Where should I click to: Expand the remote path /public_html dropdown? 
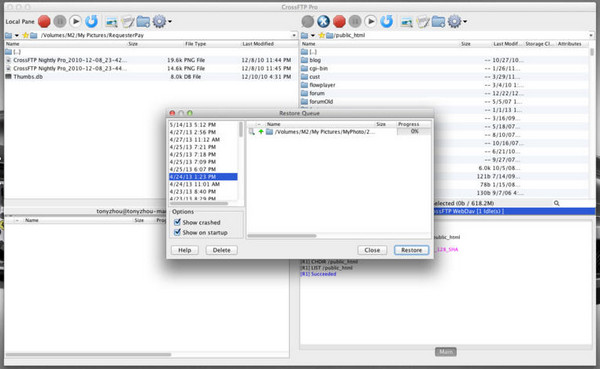point(591,35)
